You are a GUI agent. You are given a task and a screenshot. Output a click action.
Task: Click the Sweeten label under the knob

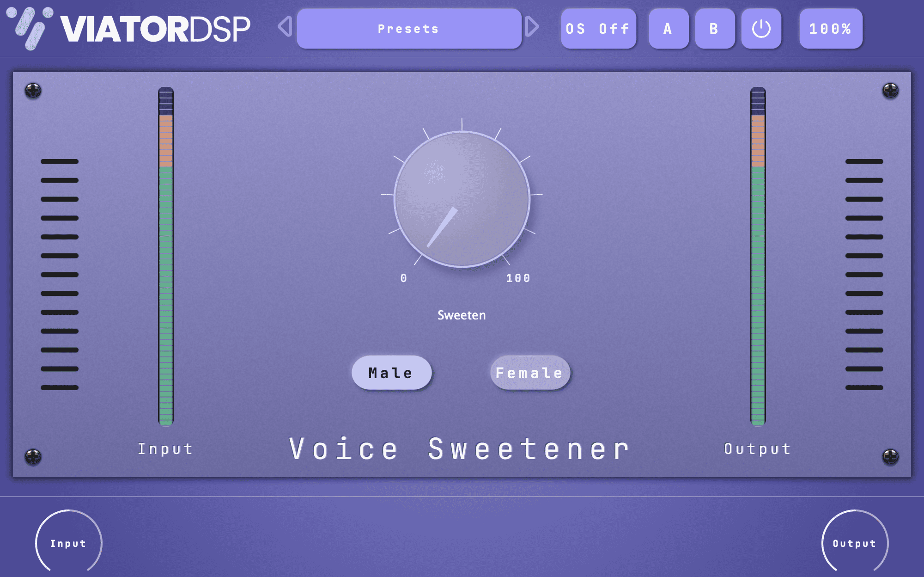(462, 315)
